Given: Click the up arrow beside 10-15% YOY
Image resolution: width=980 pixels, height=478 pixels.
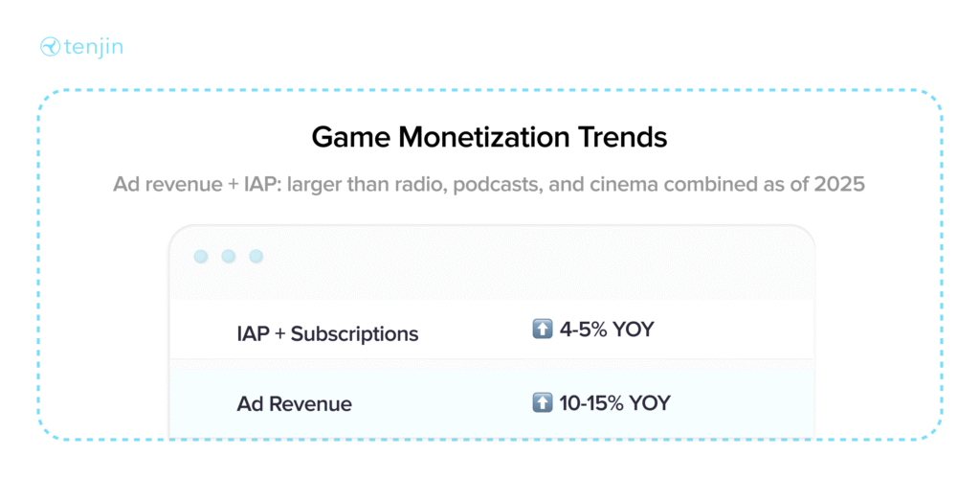Looking at the screenshot, I should tap(542, 403).
